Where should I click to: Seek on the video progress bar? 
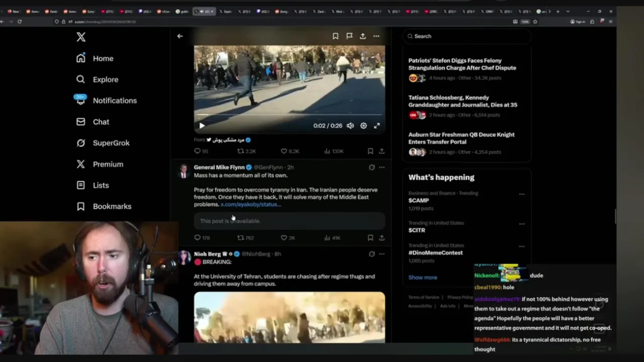coord(289,115)
